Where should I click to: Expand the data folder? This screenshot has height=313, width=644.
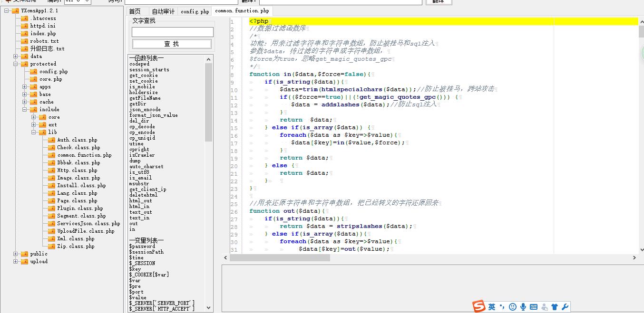click(x=16, y=56)
